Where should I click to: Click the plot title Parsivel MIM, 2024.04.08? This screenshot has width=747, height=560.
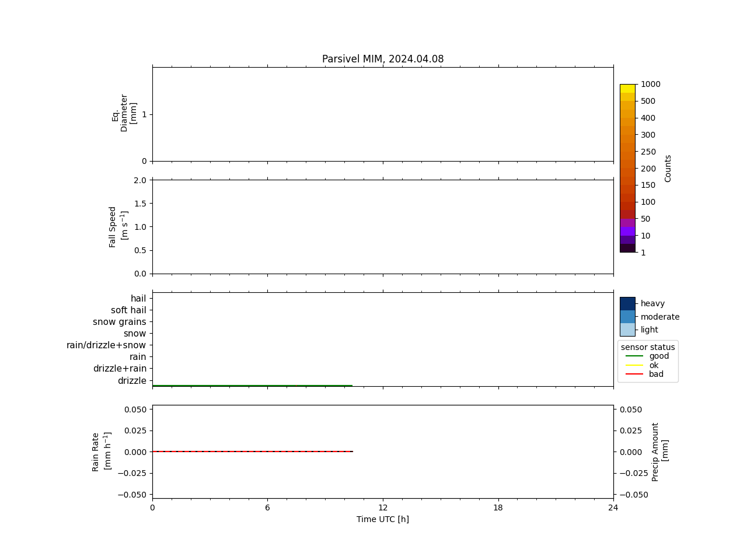(x=383, y=59)
